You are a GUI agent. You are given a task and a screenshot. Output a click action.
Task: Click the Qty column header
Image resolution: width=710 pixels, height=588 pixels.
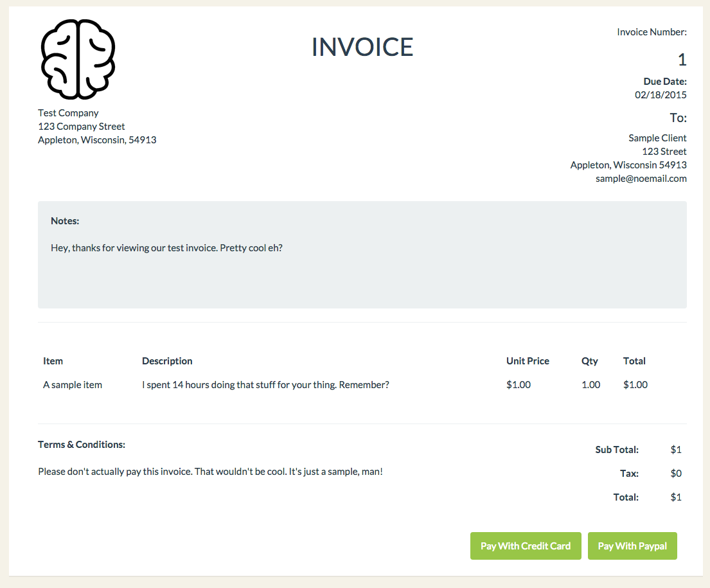589,361
